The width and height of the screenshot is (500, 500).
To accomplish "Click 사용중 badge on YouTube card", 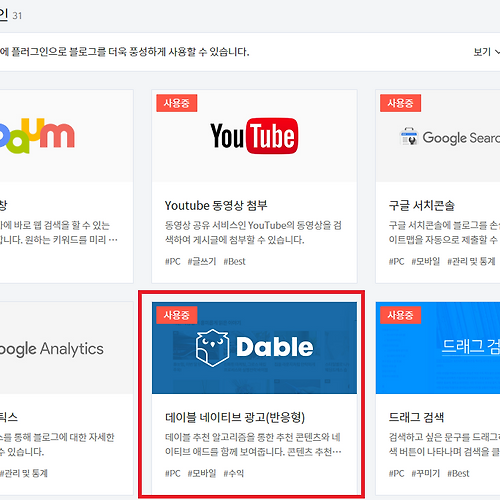I will click(177, 103).
